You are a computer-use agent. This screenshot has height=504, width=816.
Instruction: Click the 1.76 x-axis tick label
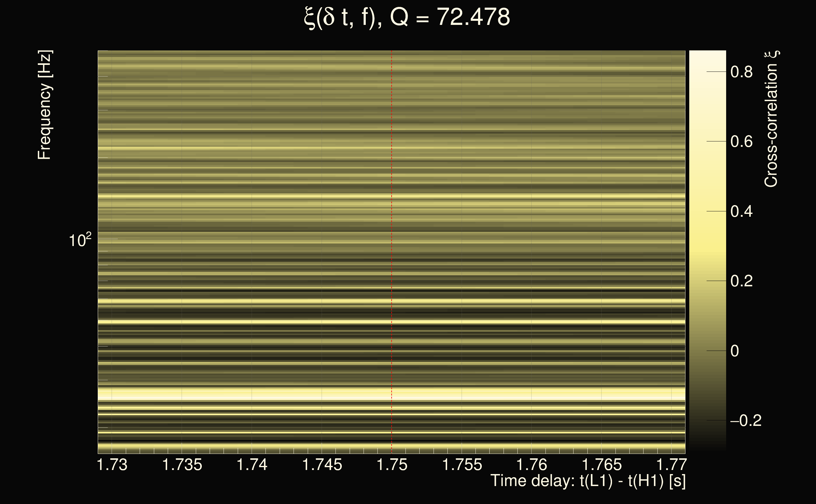pyautogui.click(x=532, y=465)
